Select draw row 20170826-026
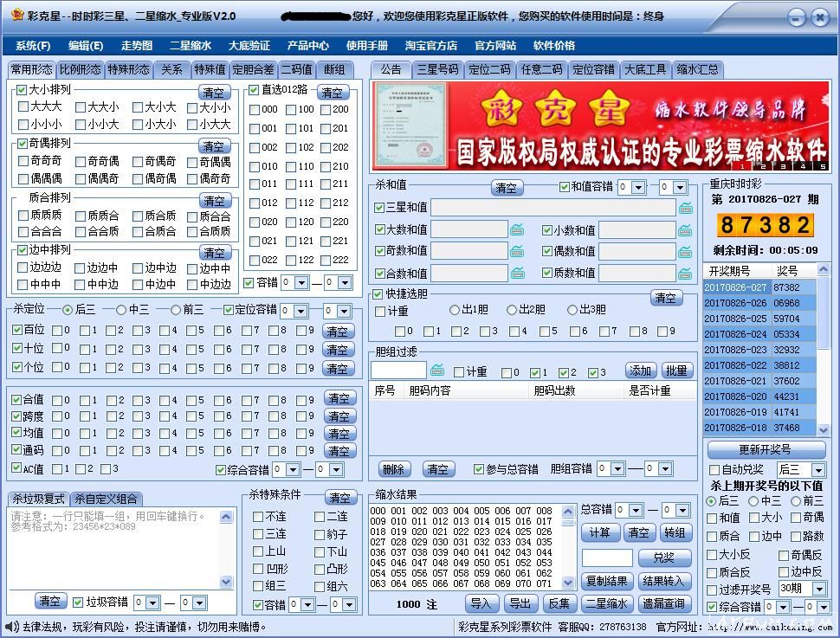Screen dimensions: 840x638 click(759, 303)
